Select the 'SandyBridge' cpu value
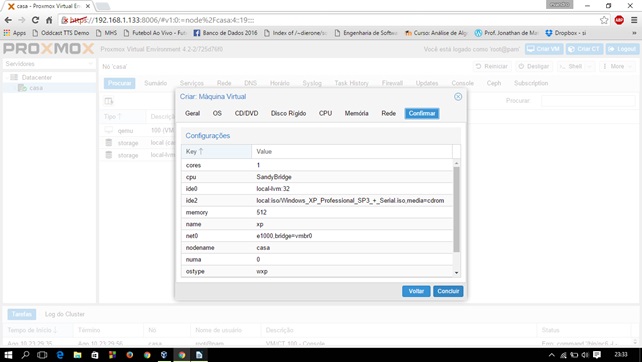Screen dimensions: 642x362 tap(274, 177)
